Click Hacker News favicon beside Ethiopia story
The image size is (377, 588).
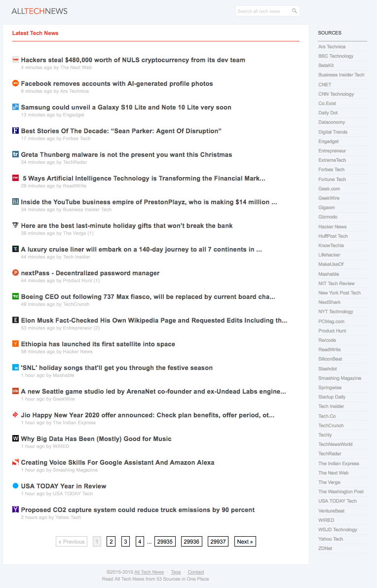(15, 343)
